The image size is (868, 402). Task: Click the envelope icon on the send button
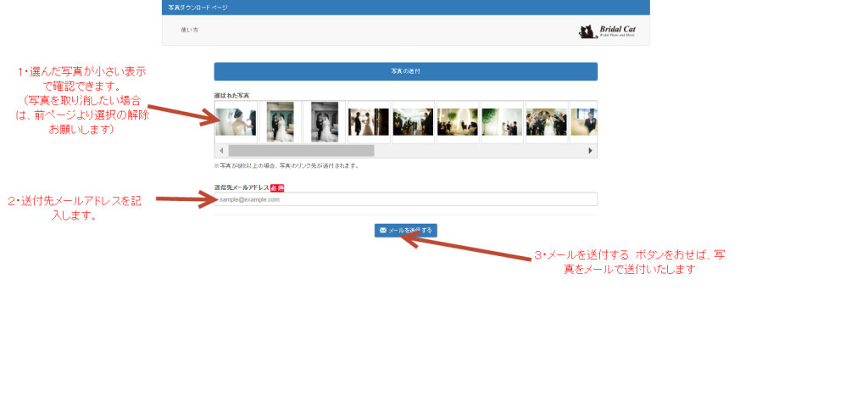(383, 231)
